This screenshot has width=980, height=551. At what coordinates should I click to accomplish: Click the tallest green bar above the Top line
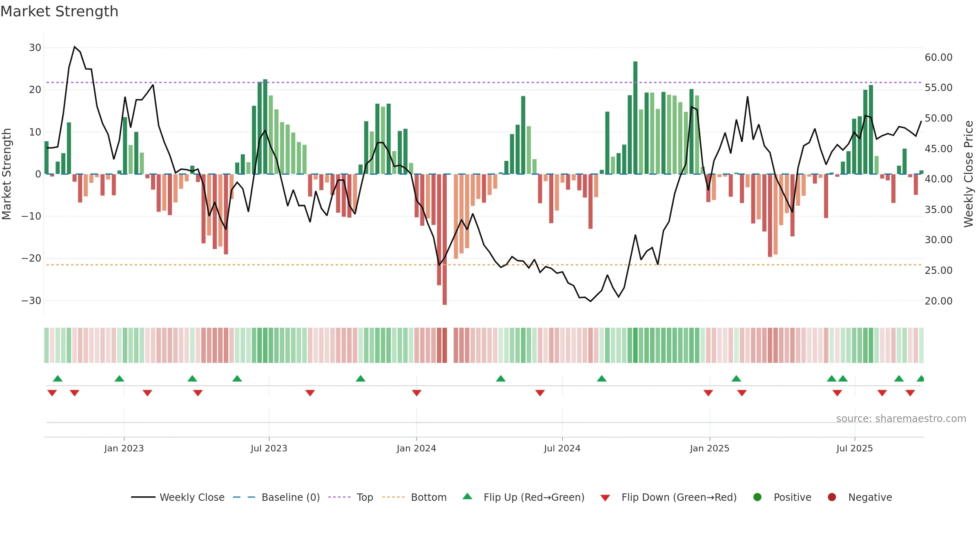tap(635, 118)
